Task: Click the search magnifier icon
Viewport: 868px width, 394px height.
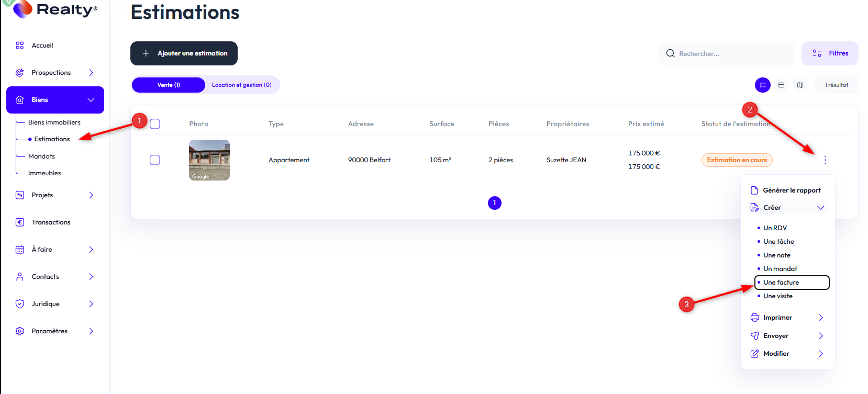Action: click(670, 53)
